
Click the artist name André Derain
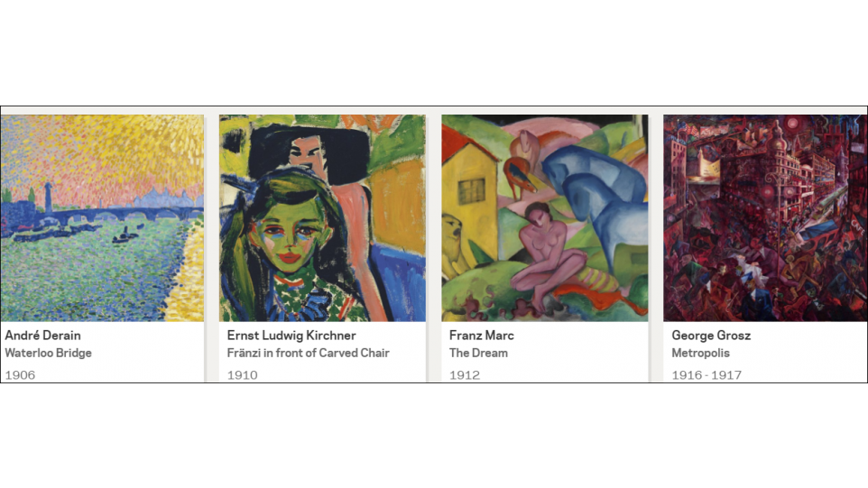pyautogui.click(x=43, y=336)
